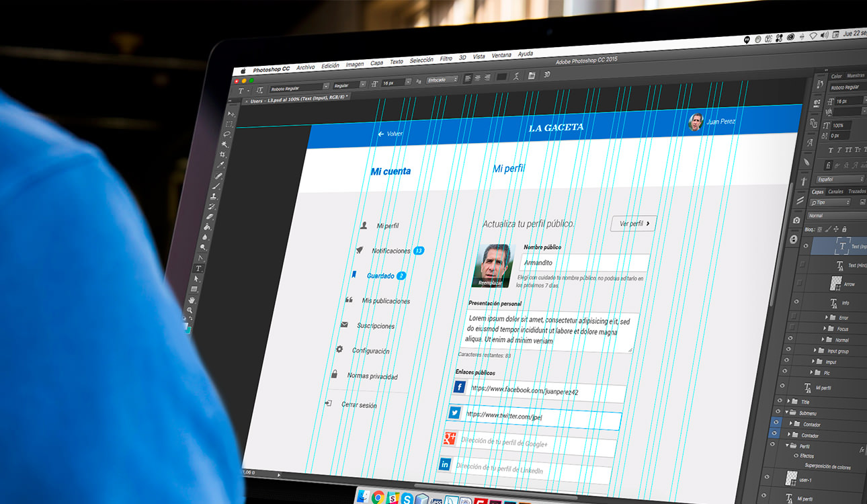Switch to the Canales tab
This screenshot has height=504, width=867.
click(x=835, y=192)
